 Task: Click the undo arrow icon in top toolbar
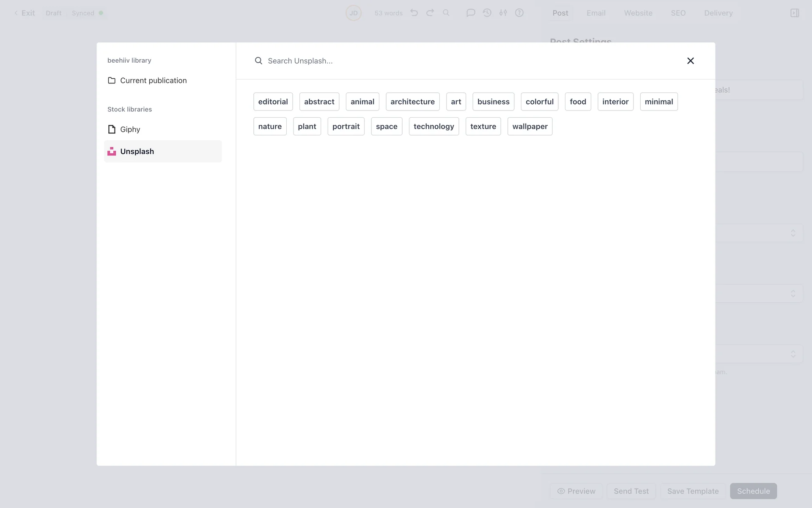click(x=414, y=13)
